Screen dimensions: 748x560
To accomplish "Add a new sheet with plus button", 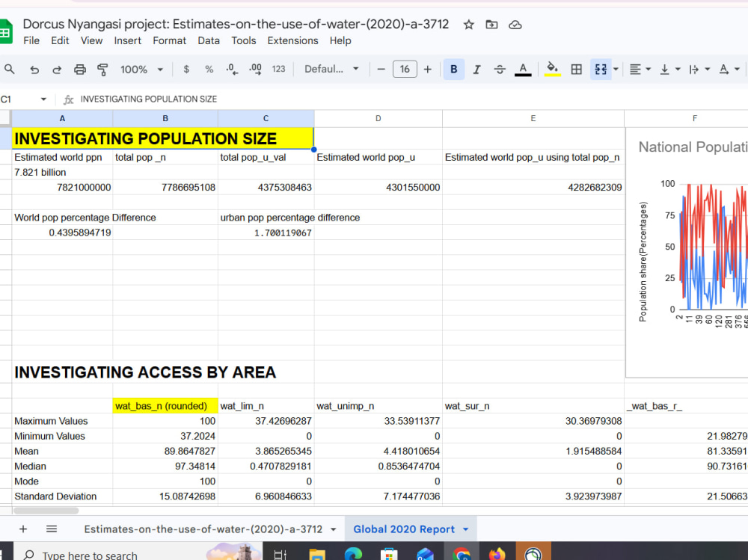I will pos(23,529).
